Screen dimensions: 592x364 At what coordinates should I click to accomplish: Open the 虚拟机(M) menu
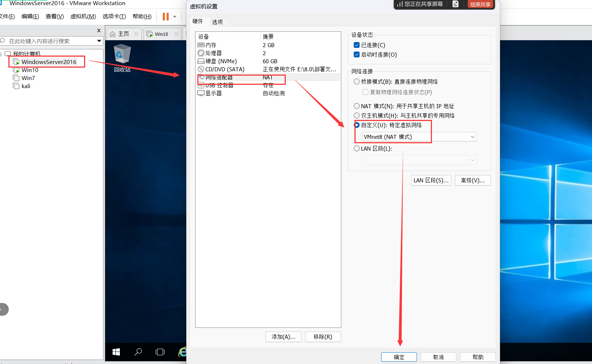tap(83, 16)
